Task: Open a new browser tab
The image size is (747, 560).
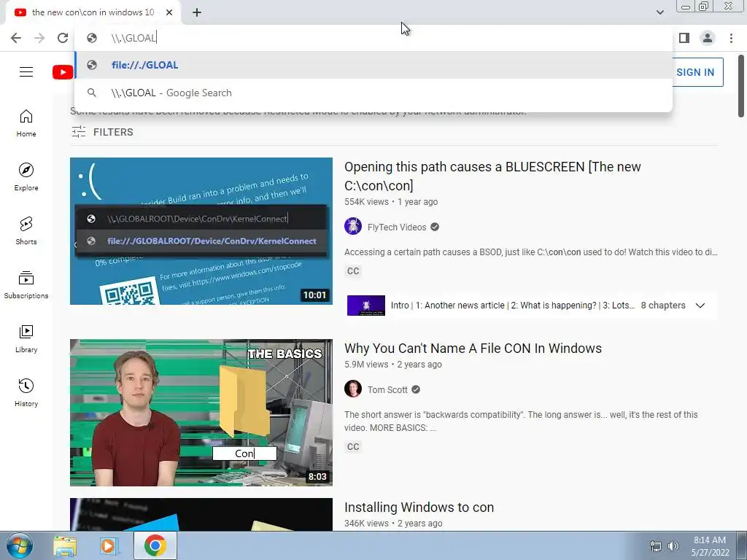Action: (197, 12)
